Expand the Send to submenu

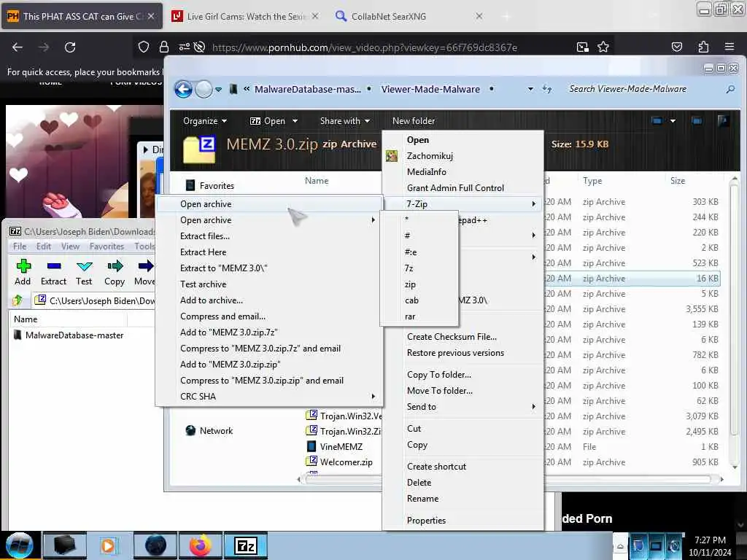[463, 407]
